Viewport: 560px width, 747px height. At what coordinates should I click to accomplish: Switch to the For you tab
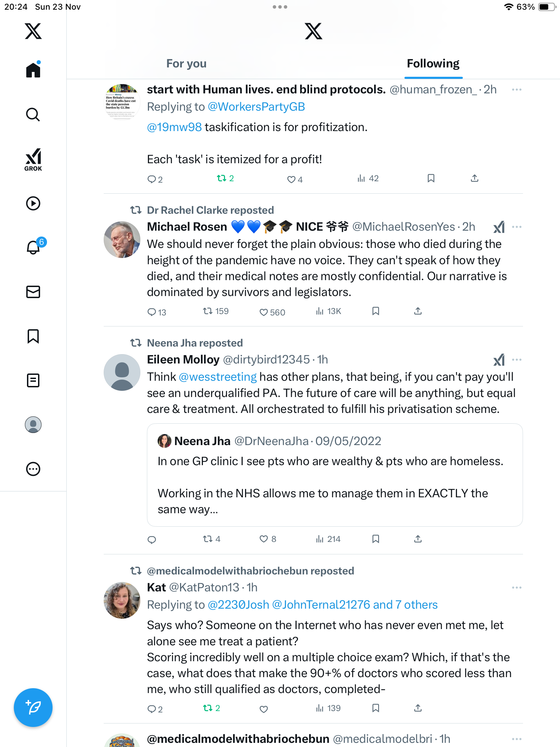pos(186,64)
